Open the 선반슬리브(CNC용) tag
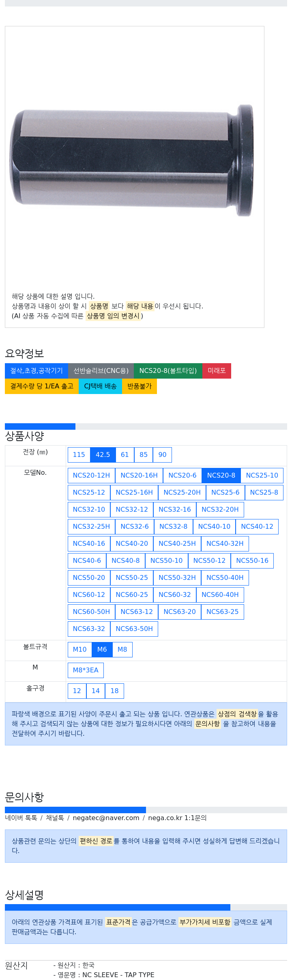This screenshot has height=980, width=292. pos(101,371)
